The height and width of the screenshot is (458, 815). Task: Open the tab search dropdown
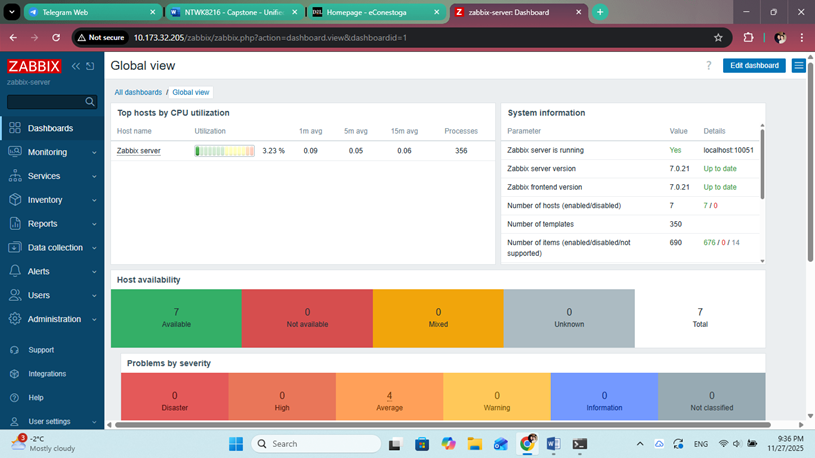click(x=11, y=12)
